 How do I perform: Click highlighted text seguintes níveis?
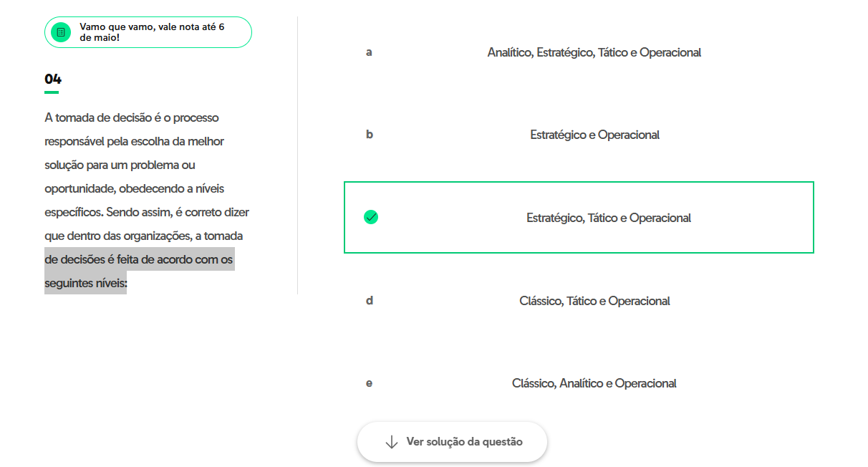coord(85,283)
